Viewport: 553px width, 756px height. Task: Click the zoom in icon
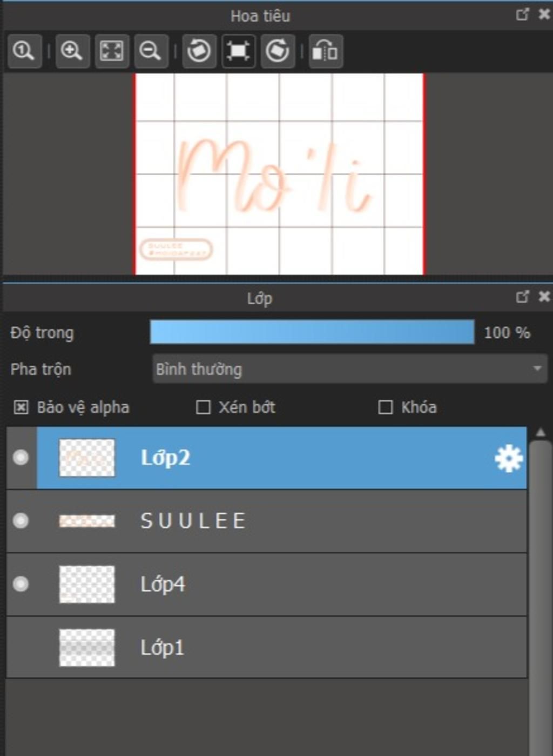pyautogui.click(x=72, y=51)
